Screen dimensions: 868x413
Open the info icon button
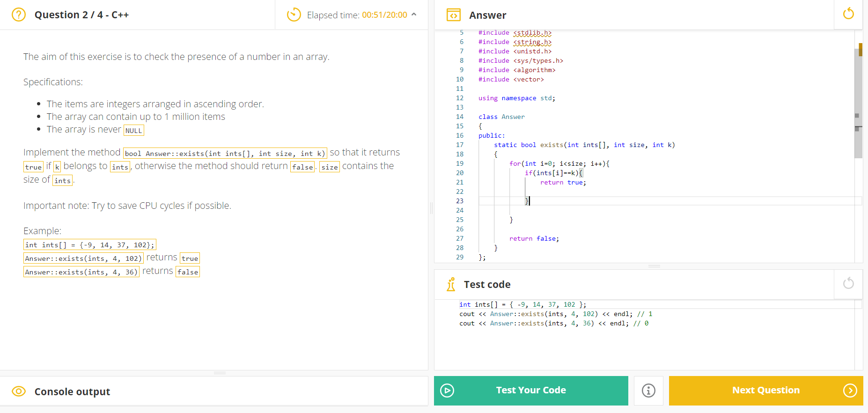pos(648,391)
